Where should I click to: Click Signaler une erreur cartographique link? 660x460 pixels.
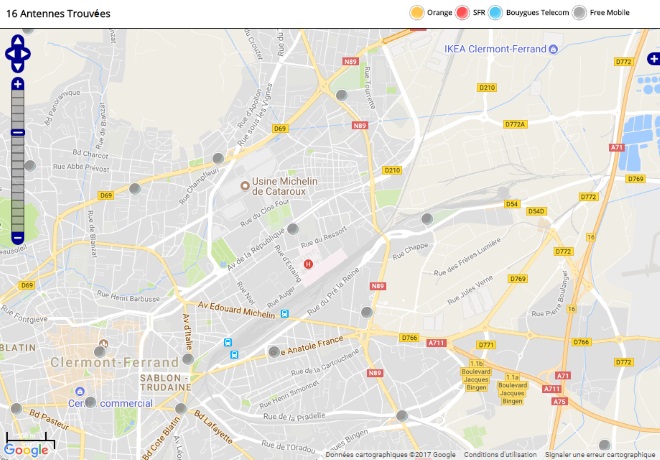(x=600, y=455)
